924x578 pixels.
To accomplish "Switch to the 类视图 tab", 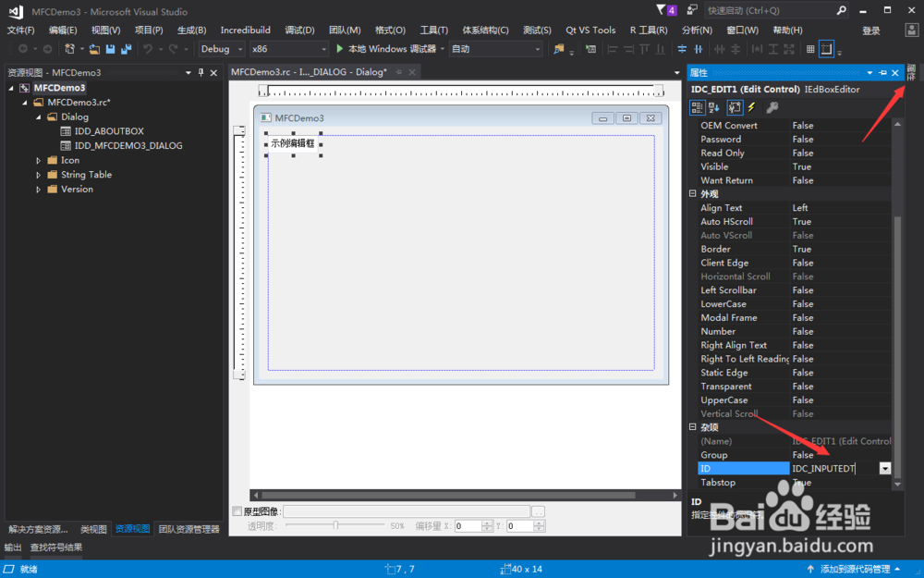I will 93,529.
